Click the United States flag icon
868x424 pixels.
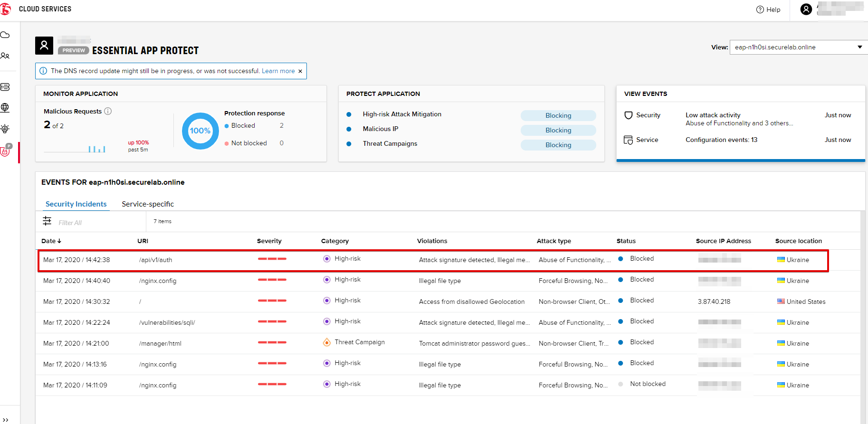(x=781, y=302)
